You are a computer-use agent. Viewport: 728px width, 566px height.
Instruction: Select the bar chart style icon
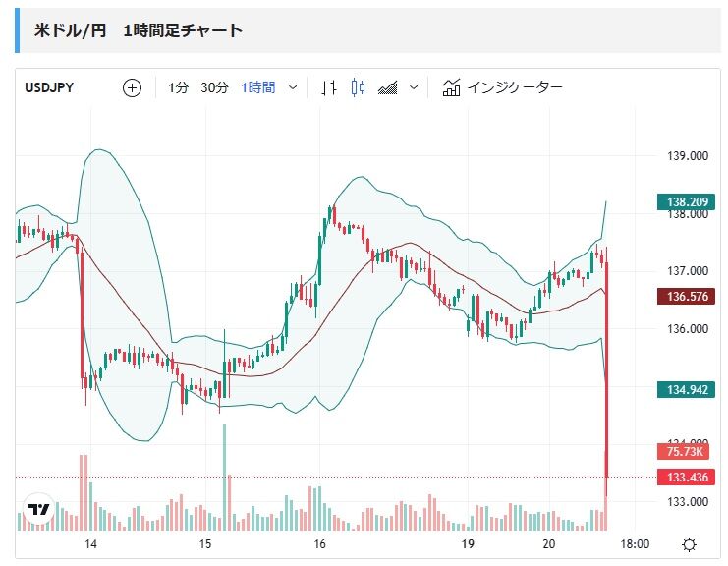[329, 87]
